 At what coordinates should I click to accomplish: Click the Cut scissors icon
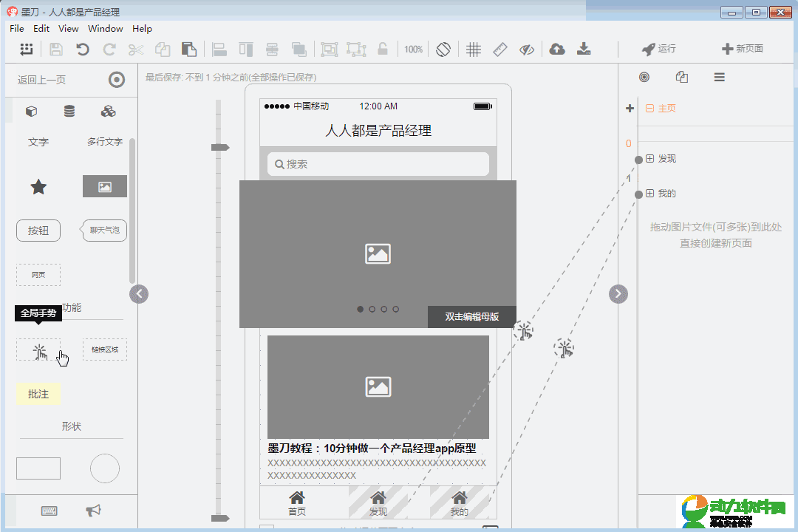pyautogui.click(x=136, y=49)
